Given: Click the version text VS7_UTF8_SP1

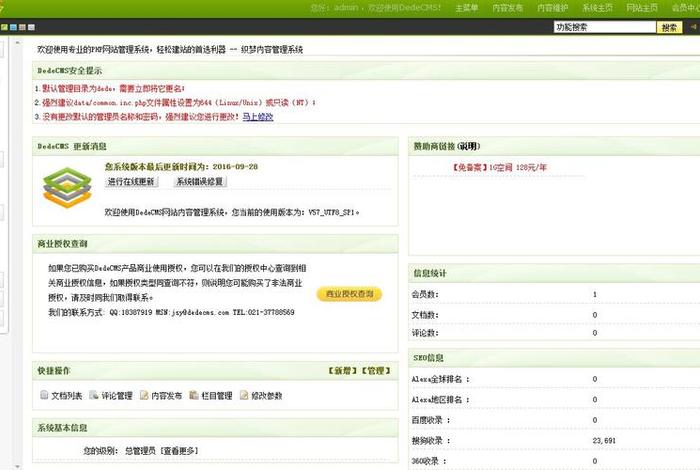Looking at the screenshot, I should pyautogui.click(x=333, y=212).
